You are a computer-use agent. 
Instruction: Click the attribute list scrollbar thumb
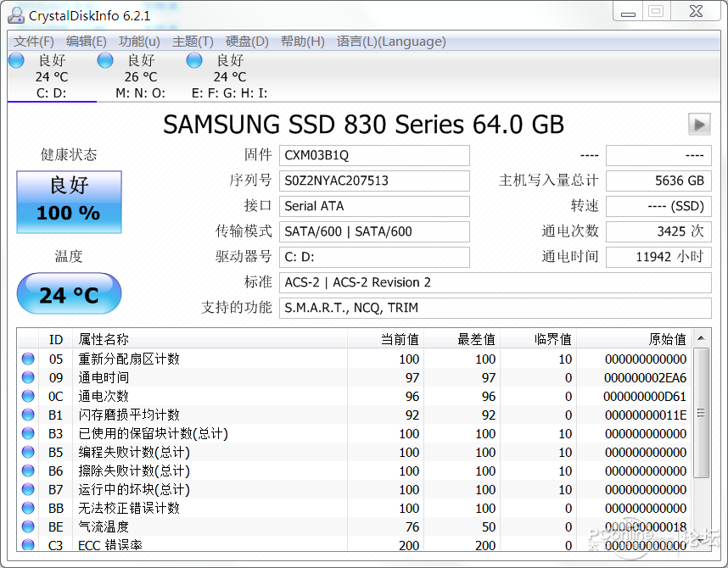(701, 413)
